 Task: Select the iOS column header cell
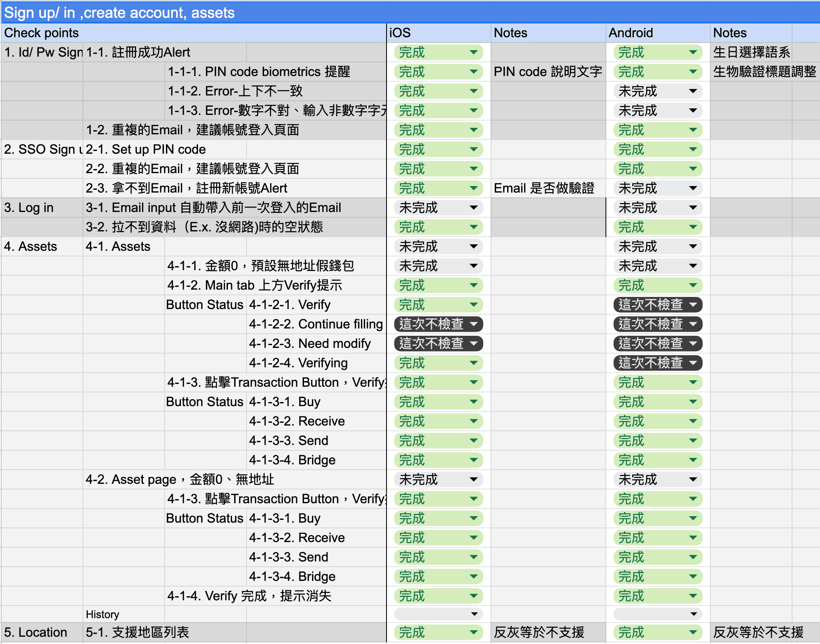tap(438, 33)
